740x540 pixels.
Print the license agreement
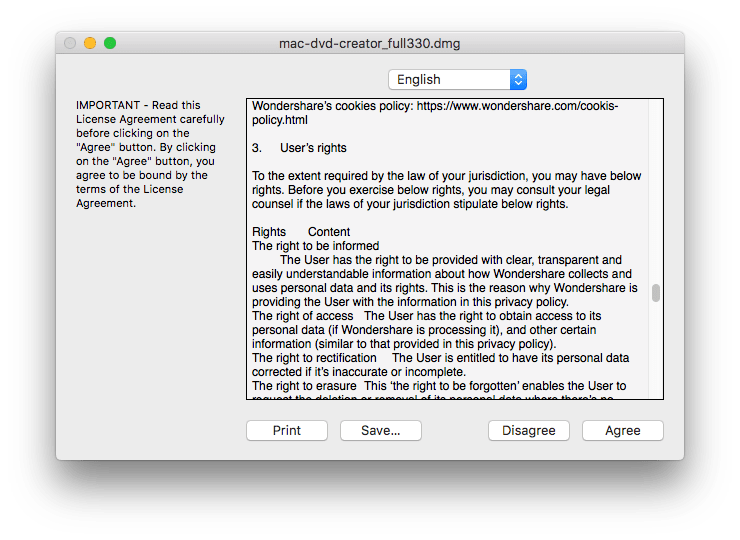pyautogui.click(x=287, y=430)
